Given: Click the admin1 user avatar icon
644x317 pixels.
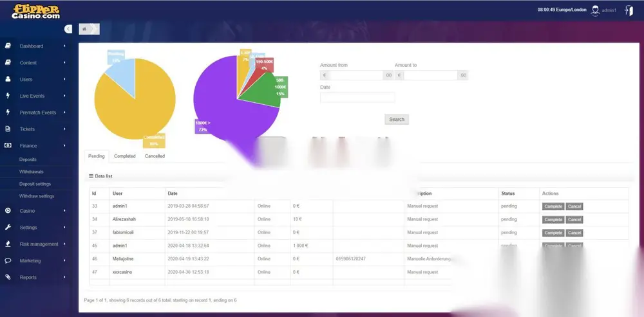Looking at the screenshot, I should [595, 11].
